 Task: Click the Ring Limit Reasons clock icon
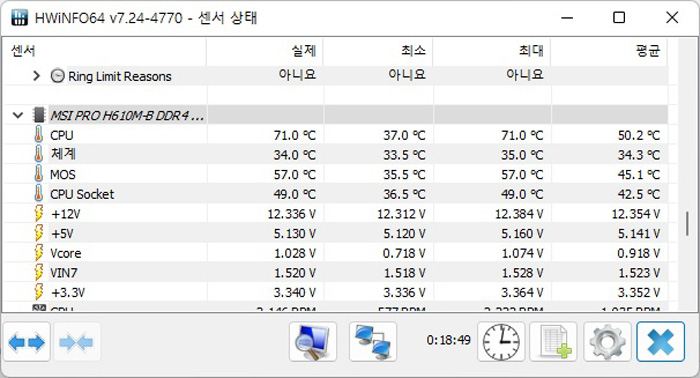point(57,76)
